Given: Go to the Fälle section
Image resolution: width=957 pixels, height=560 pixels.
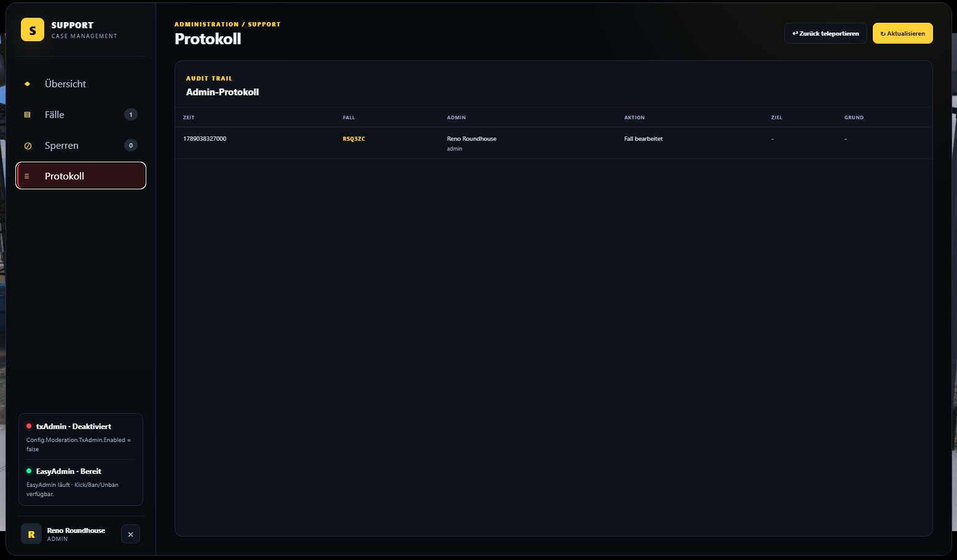Looking at the screenshot, I should coord(81,114).
